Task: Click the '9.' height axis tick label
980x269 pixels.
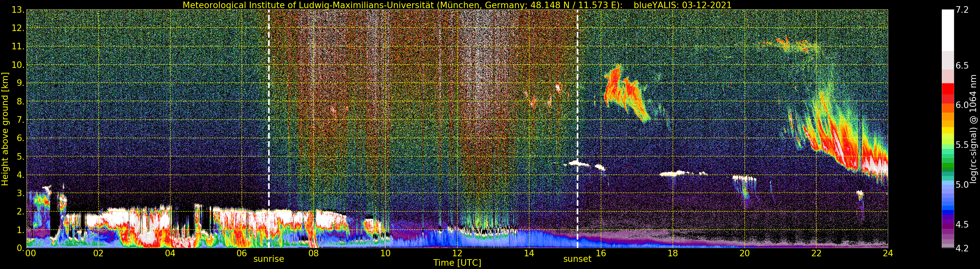Action: 21,83
